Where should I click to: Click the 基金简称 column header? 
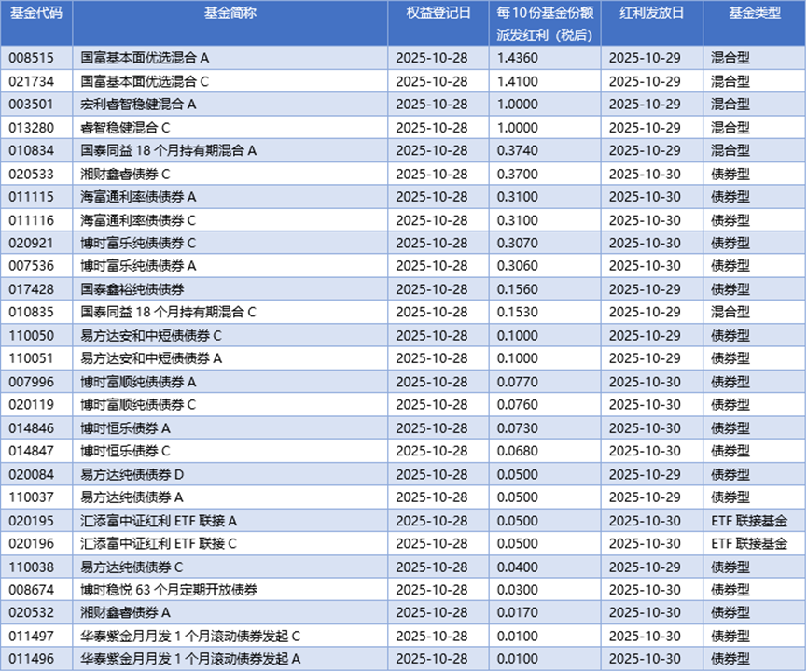[230, 13]
